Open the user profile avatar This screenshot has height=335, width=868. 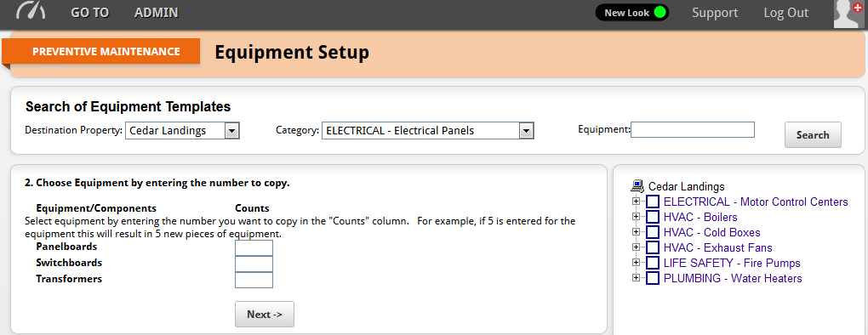849,14
